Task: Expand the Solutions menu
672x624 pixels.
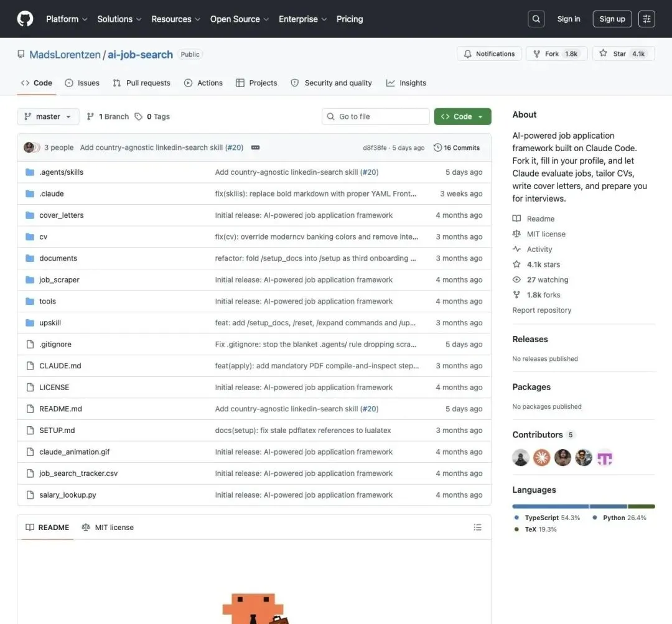Action: click(x=119, y=19)
